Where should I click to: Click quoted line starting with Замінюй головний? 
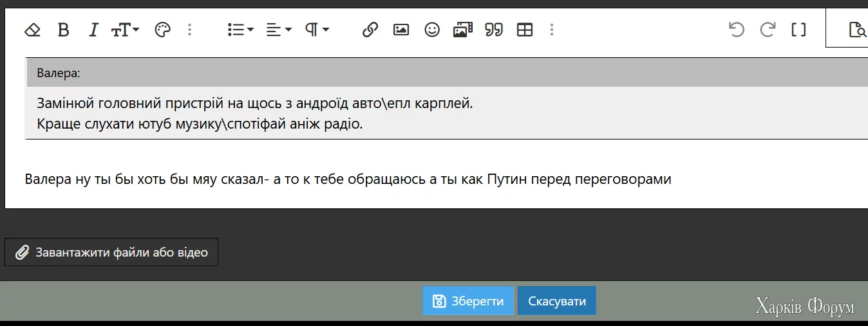(x=255, y=103)
